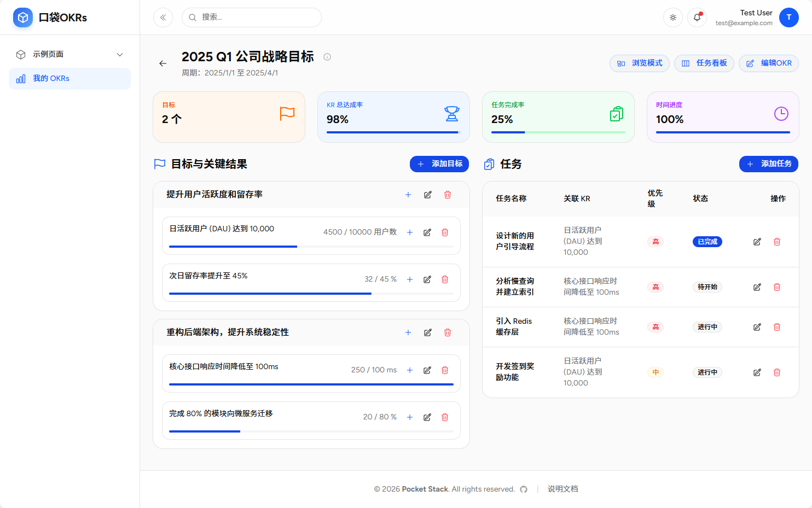Delete the task 开发签到奖励功能

pyautogui.click(x=776, y=372)
